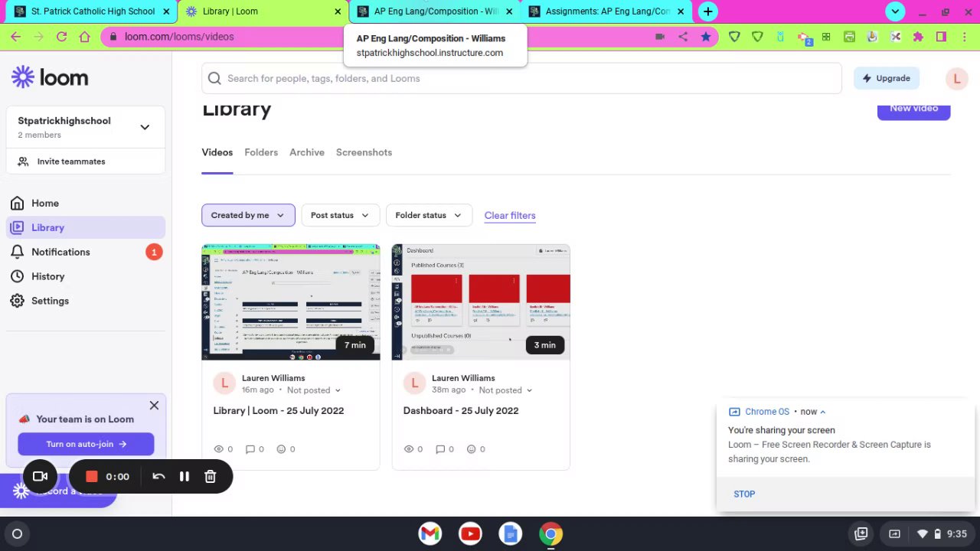Restart the recording with the undo arrow
The image size is (980, 551).
coord(158,477)
